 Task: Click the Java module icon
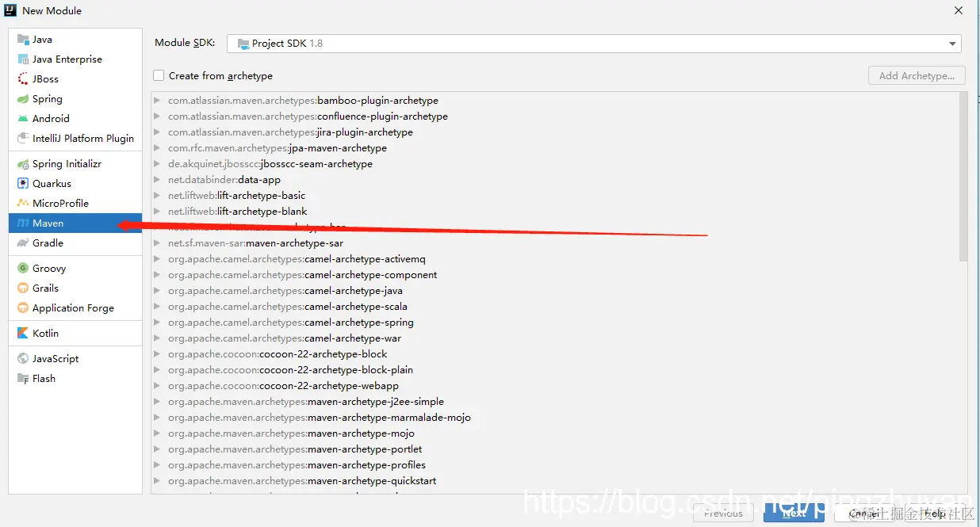[x=23, y=40]
